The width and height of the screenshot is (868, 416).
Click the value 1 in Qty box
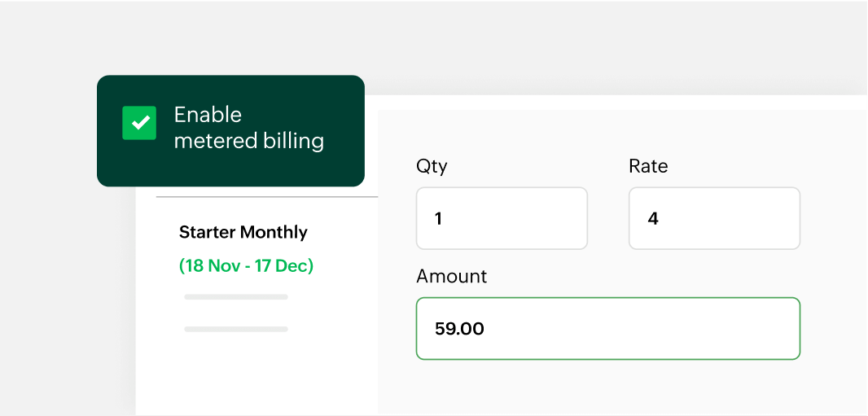438,219
